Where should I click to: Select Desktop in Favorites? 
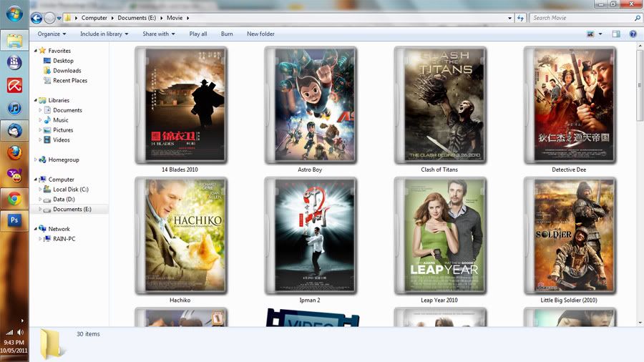pos(63,61)
